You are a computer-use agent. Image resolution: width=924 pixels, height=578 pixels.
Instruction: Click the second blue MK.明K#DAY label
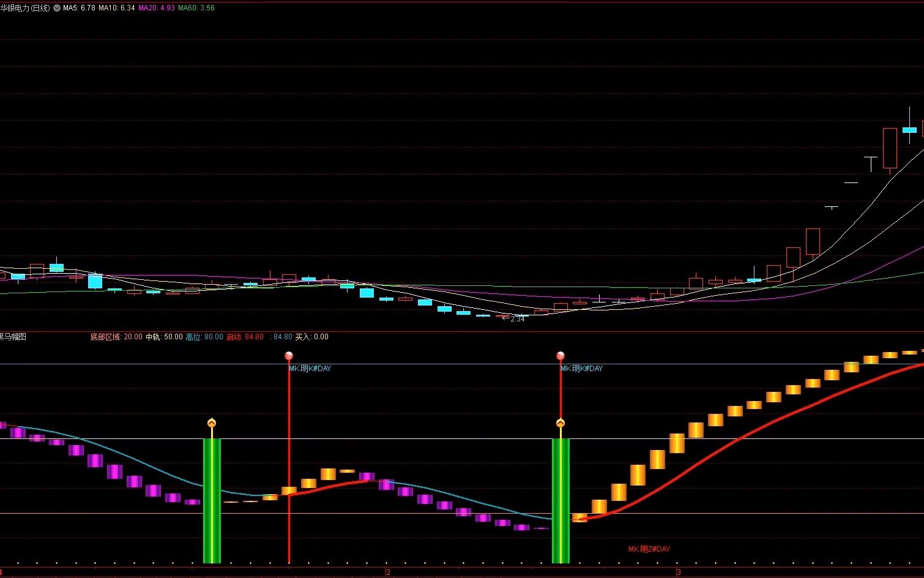[x=582, y=369]
